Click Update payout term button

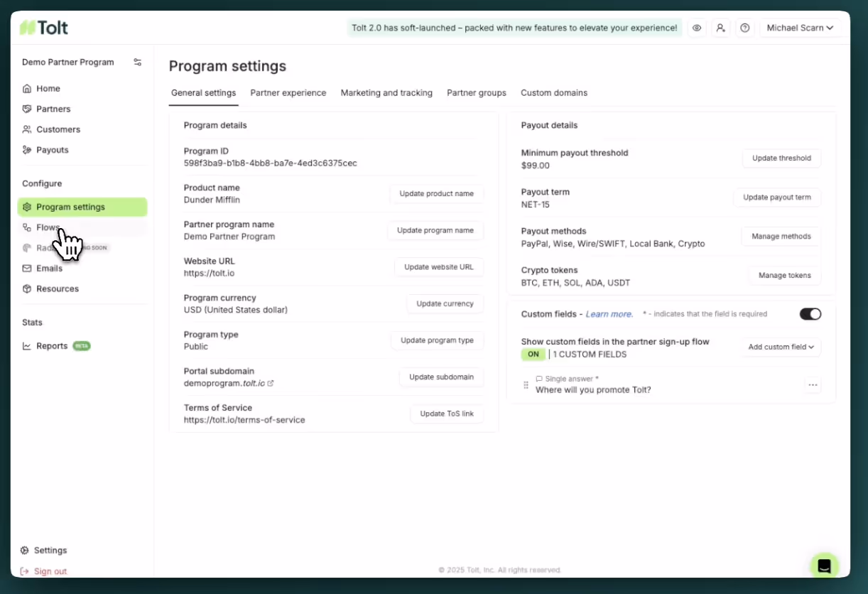point(777,198)
